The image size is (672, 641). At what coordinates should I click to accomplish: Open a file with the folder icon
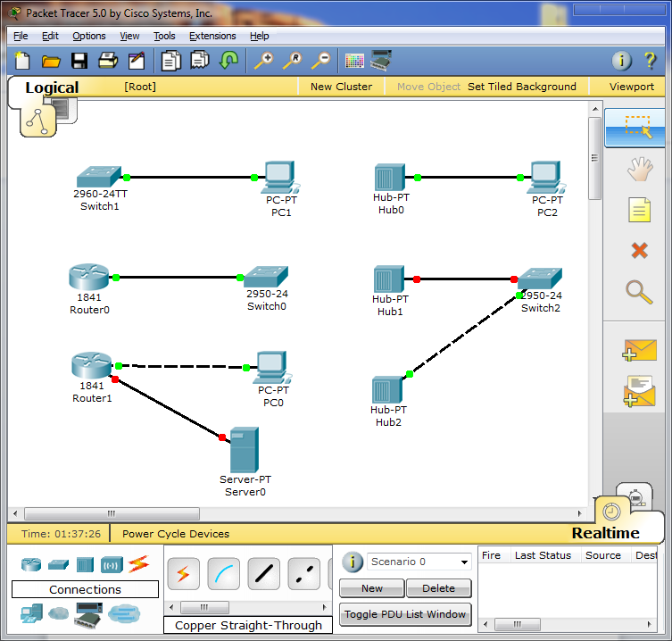click(51, 62)
